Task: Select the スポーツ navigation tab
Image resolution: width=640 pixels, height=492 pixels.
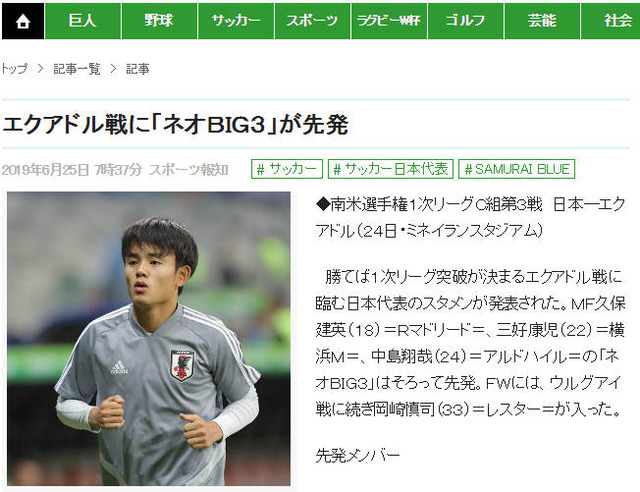Action: (312, 21)
